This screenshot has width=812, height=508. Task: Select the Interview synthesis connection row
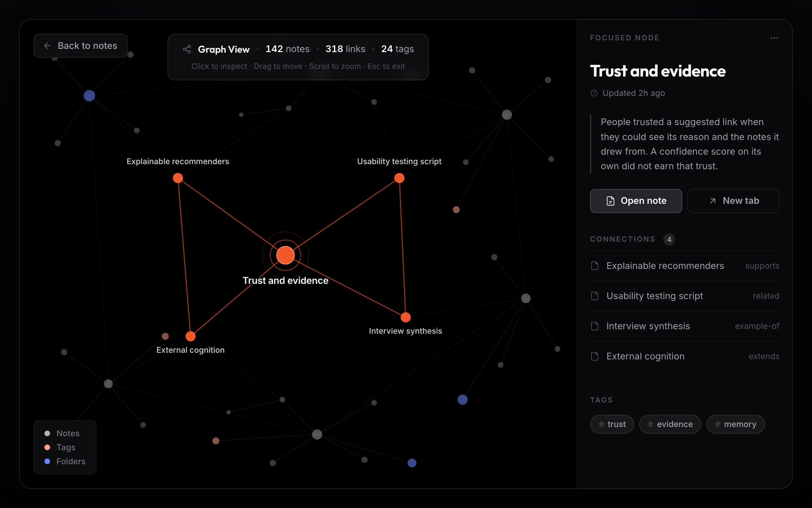(x=684, y=326)
